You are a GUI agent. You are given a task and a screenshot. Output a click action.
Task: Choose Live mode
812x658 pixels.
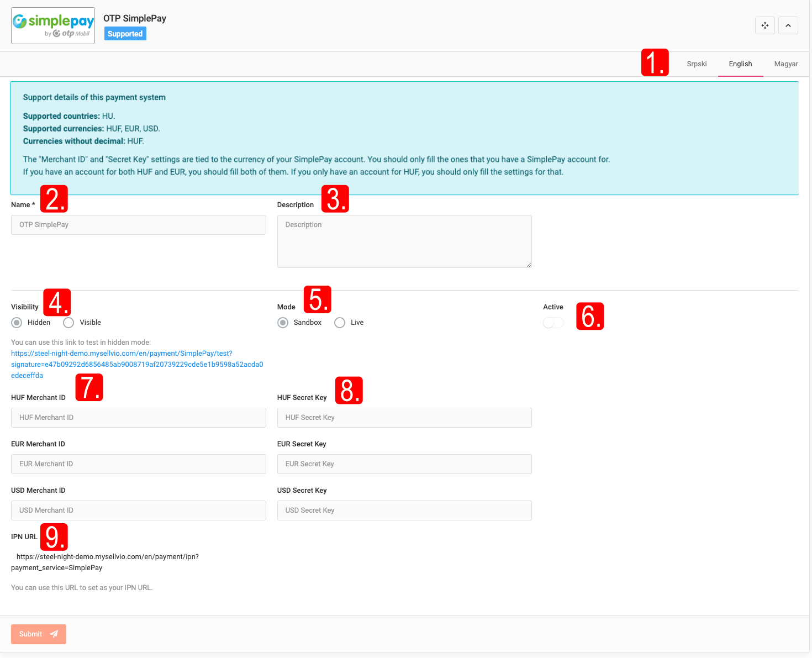[340, 323]
